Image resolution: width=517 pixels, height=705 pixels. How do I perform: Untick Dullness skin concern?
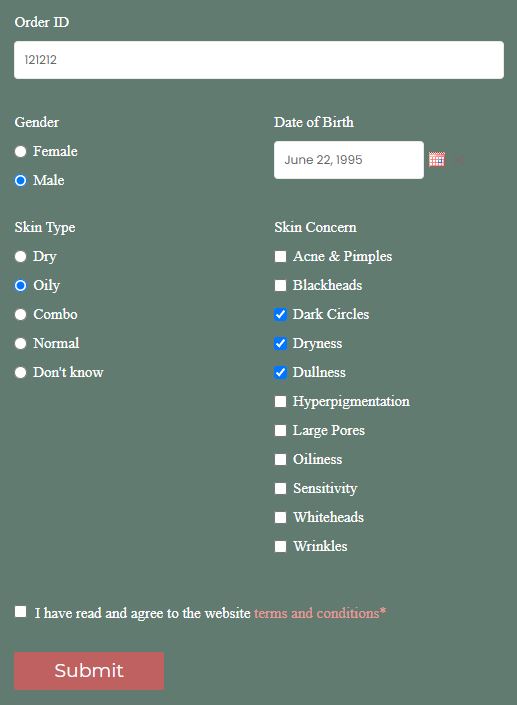click(x=280, y=372)
